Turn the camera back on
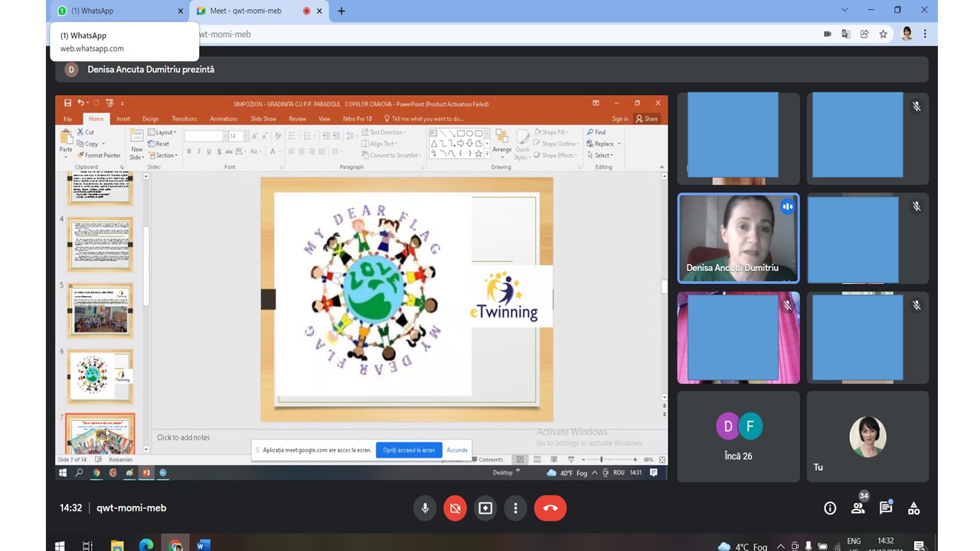Image resolution: width=980 pixels, height=551 pixels. point(455,508)
